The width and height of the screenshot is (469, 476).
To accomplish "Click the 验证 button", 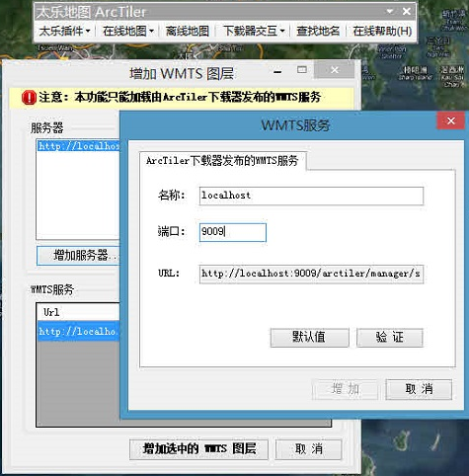I will pos(390,337).
